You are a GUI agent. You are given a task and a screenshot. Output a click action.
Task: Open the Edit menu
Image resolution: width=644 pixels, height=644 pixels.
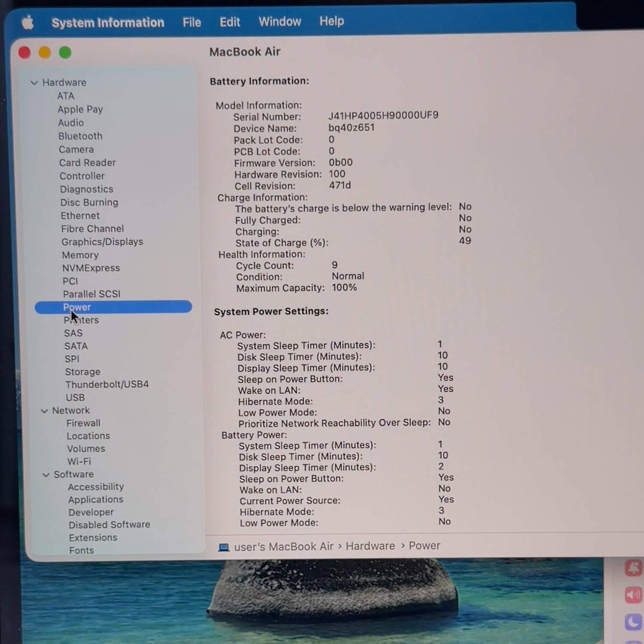(230, 21)
